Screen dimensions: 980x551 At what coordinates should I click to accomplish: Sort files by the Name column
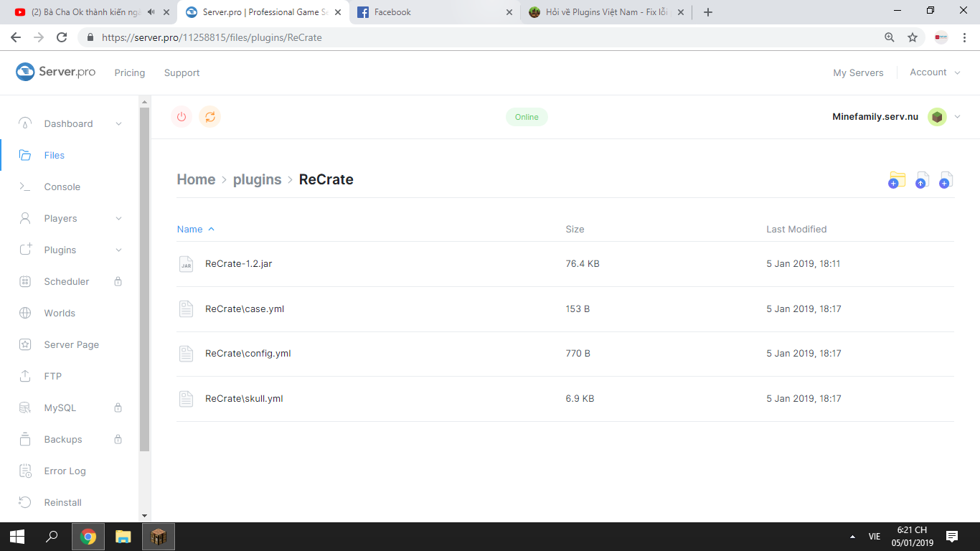196,230
